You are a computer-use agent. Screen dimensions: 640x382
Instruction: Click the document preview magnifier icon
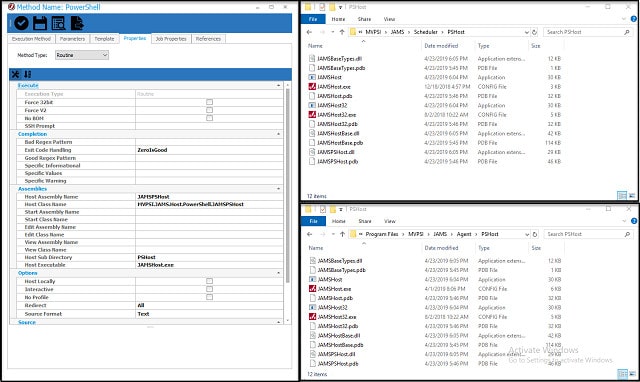pos(58,23)
